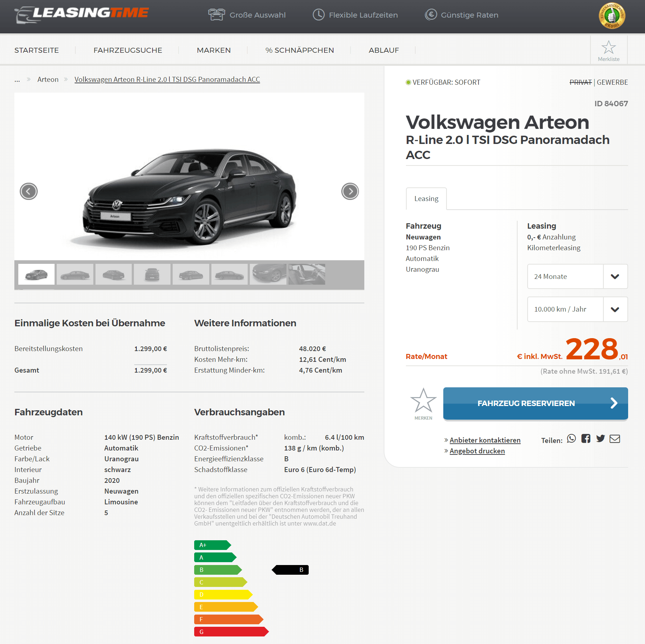
Task: Click the 138 g / km (komb.) value
Action: click(x=314, y=448)
